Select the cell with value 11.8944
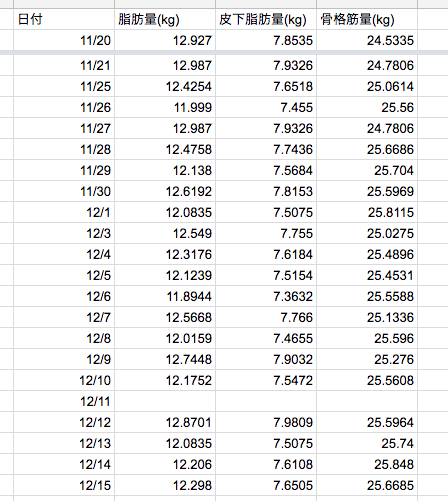448x501 pixels. (165, 296)
